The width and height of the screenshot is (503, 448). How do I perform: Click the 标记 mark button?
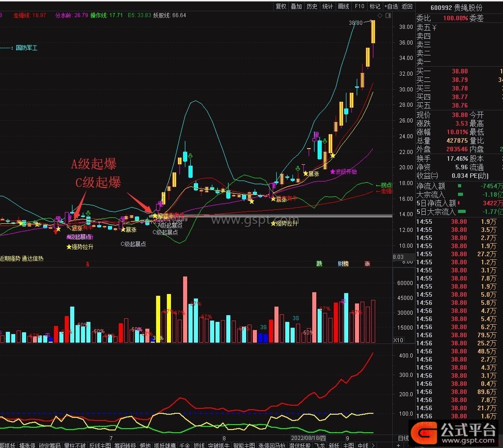[x=375, y=6]
